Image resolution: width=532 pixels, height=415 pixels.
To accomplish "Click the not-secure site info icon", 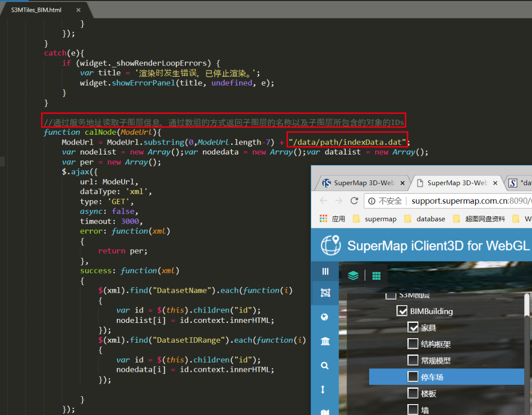I will coord(372,201).
